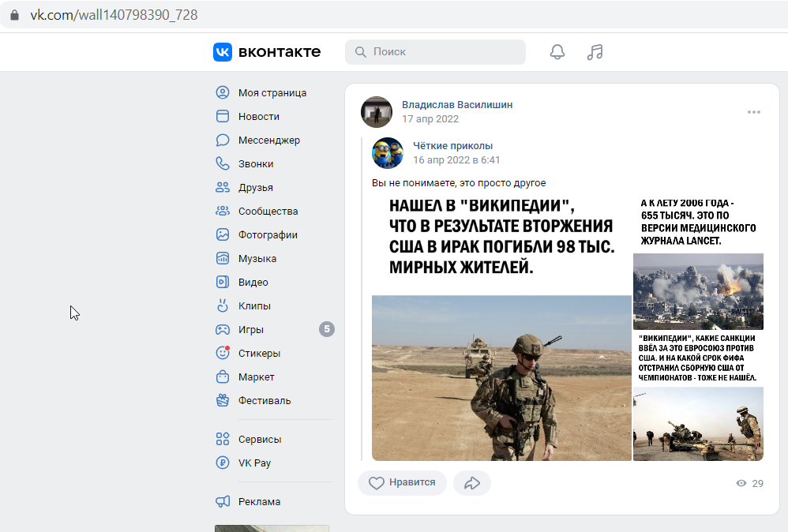This screenshot has width=788, height=532.
Task: Click the VK Pay ruble icon
Action: point(223,463)
